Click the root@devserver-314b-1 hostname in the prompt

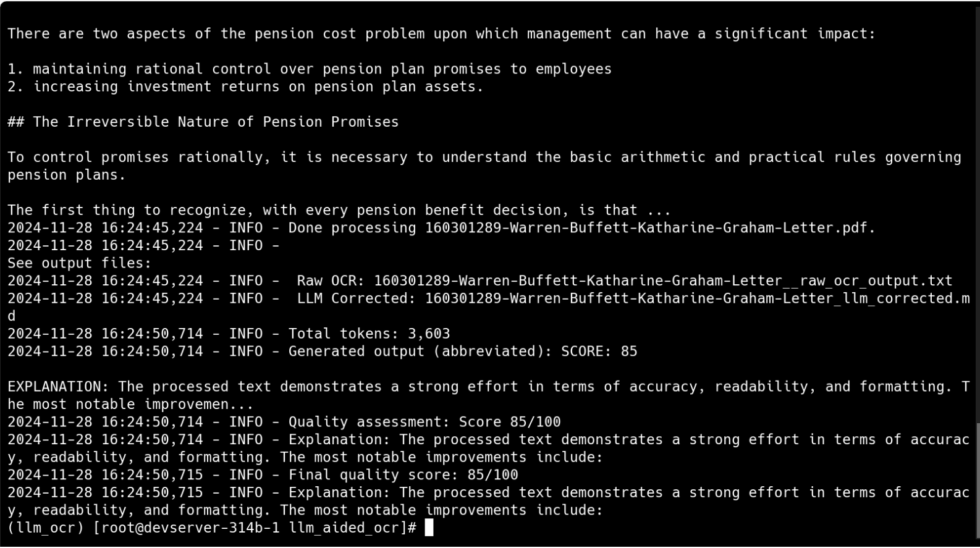coord(185,528)
